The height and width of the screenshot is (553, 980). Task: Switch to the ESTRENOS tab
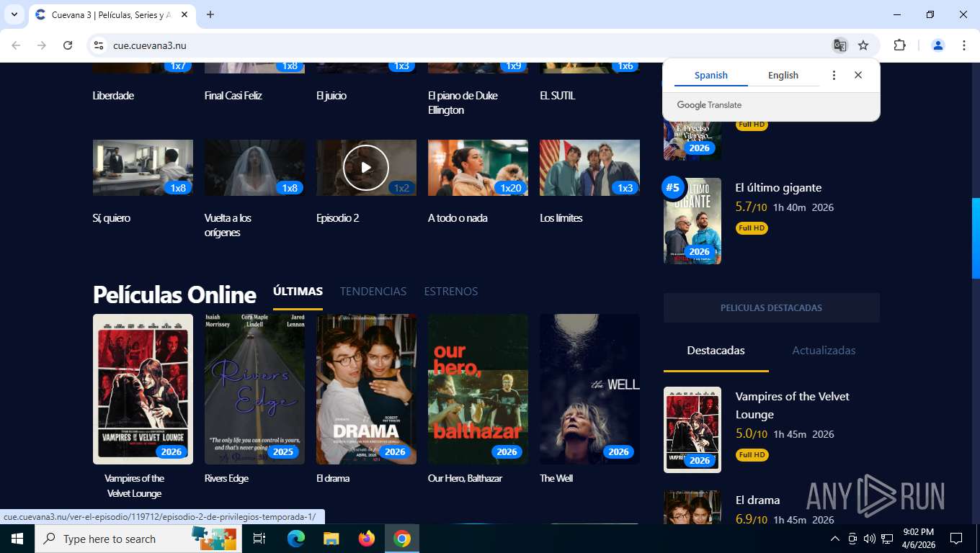click(x=451, y=291)
